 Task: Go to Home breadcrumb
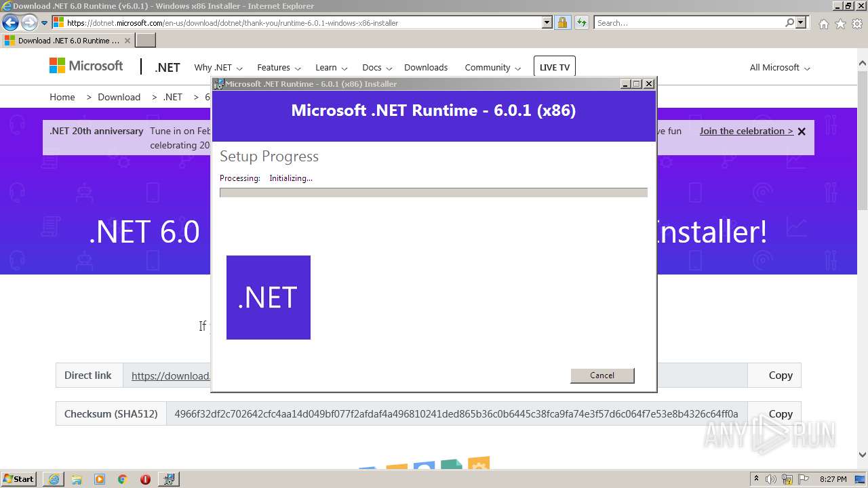click(x=62, y=97)
